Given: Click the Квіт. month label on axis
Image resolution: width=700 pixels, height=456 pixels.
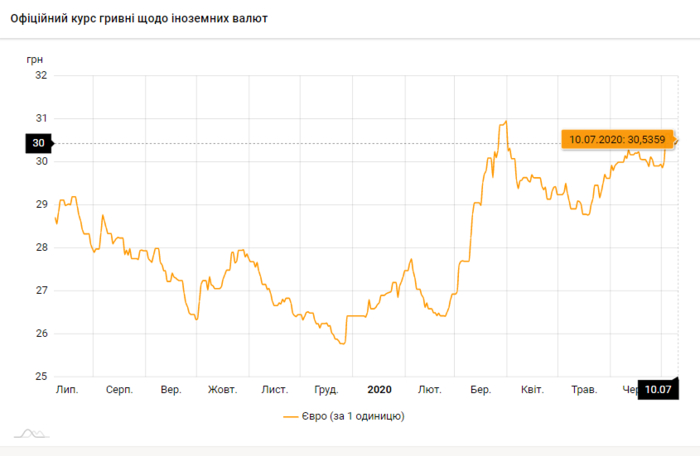Looking at the screenshot, I should (532, 390).
